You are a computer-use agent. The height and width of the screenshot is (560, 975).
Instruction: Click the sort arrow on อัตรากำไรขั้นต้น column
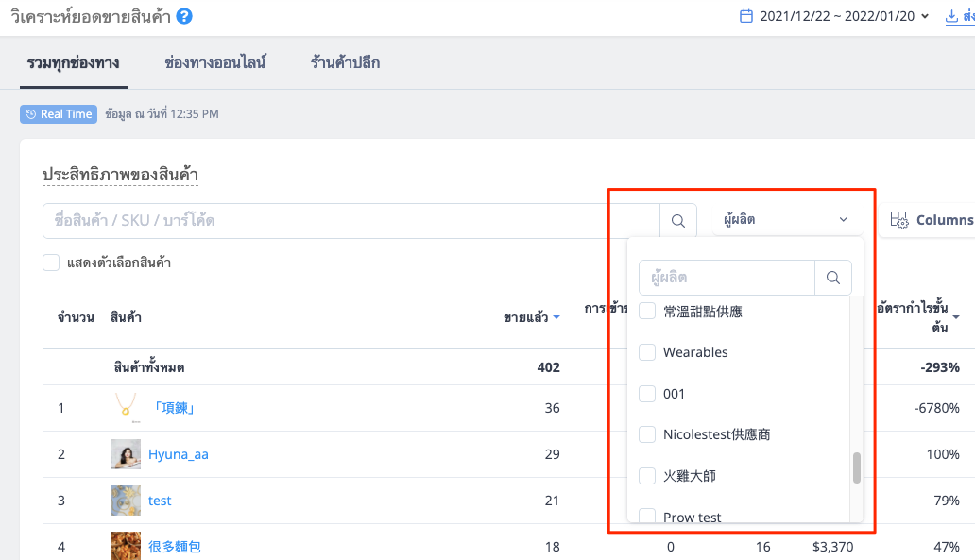(956, 317)
